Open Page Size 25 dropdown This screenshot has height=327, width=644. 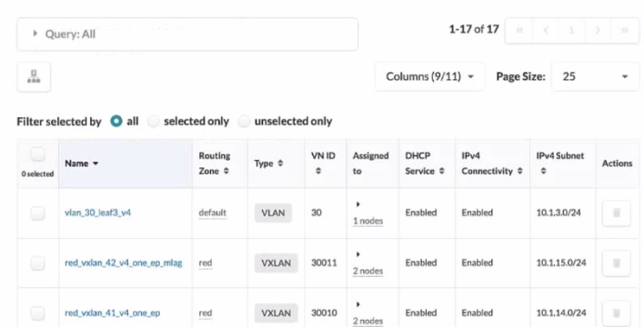[x=595, y=76]
